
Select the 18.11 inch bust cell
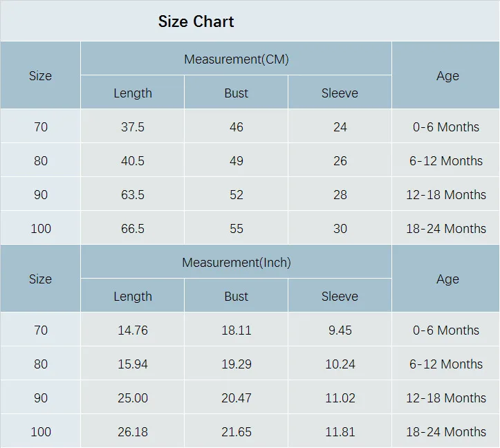click(237, 330)
